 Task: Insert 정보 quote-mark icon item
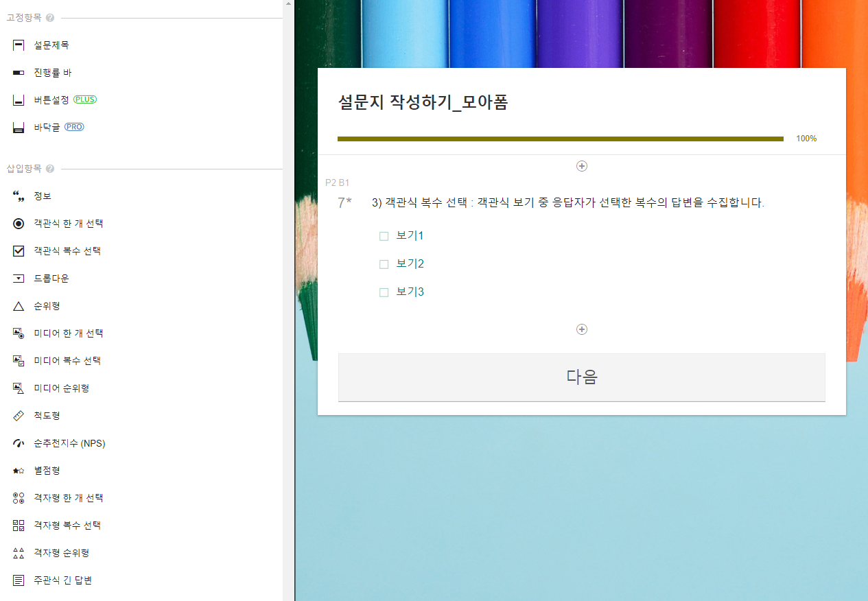[x=19, y=196]
